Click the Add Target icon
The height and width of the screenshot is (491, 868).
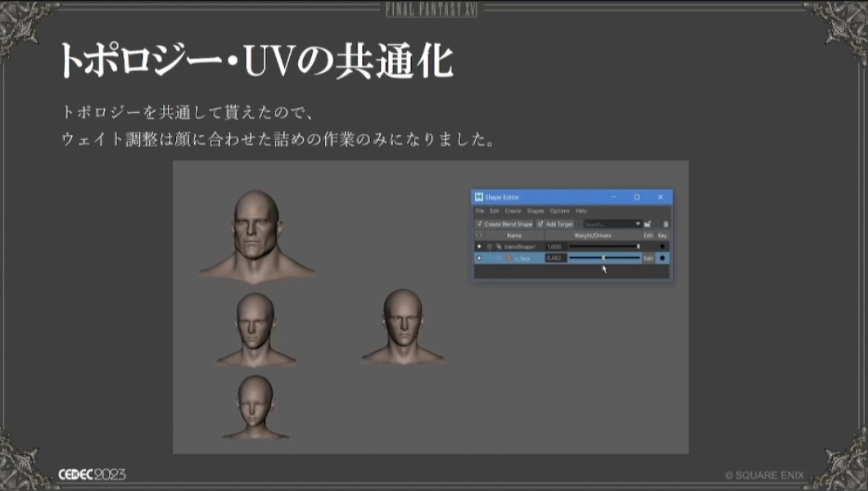pyautogui.click(x=540, y=224)
